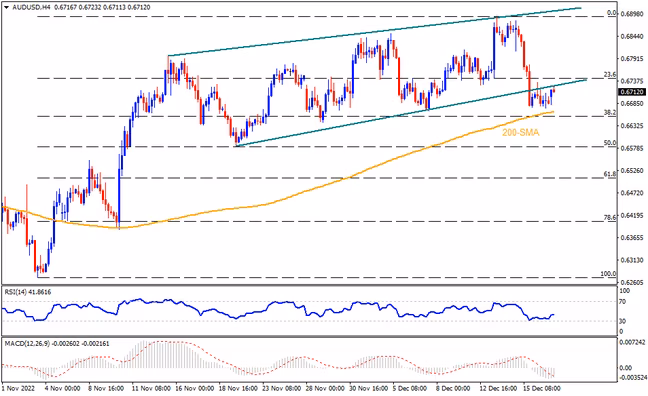This screenshot has height=396, width=648.
Task: Click the 0.68440 price axis value
Action: [632, 36]
